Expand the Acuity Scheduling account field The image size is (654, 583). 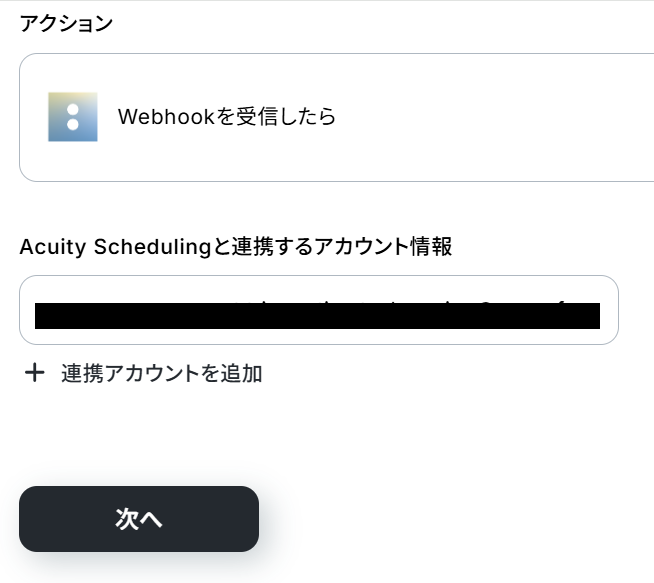pos(318,310)
